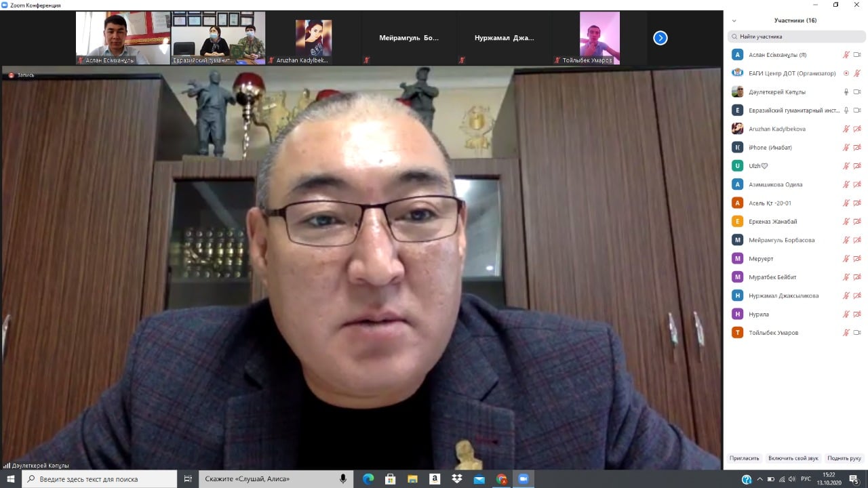Open Microsoft Edge from the taskbar

click(x=368, y=479)
